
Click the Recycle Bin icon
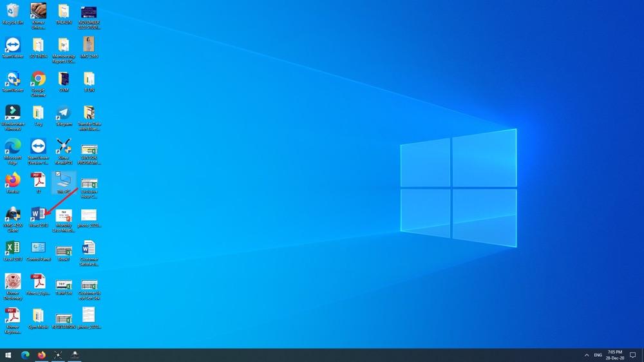[x=12, y=11]
